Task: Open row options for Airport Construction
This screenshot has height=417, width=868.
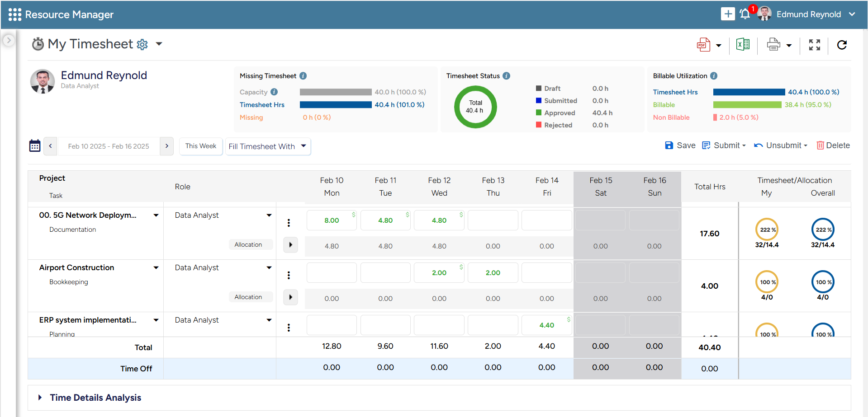Action: [x=289, y=275]
